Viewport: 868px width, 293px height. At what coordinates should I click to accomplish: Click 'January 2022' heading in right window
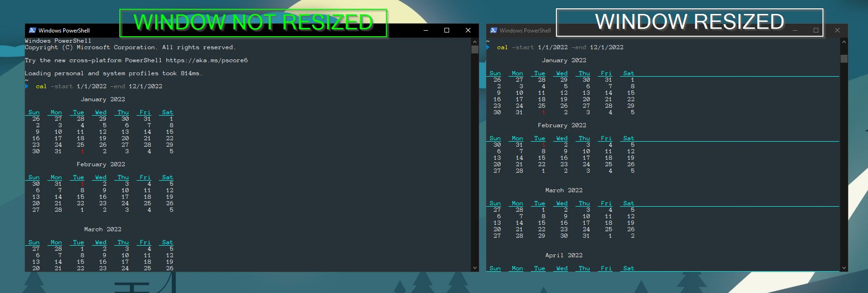(x=564, y=60)
